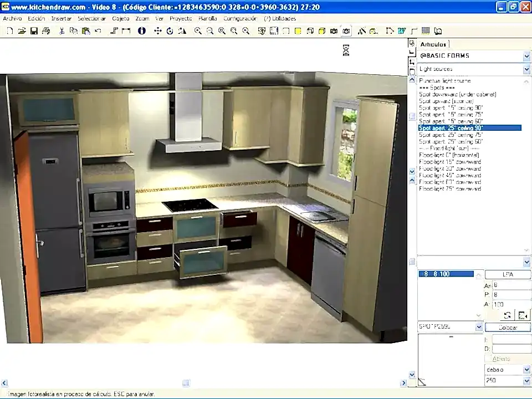Click the horizontal scrollbar left arrow
The image size is (532, 399).
coord(4,383)
